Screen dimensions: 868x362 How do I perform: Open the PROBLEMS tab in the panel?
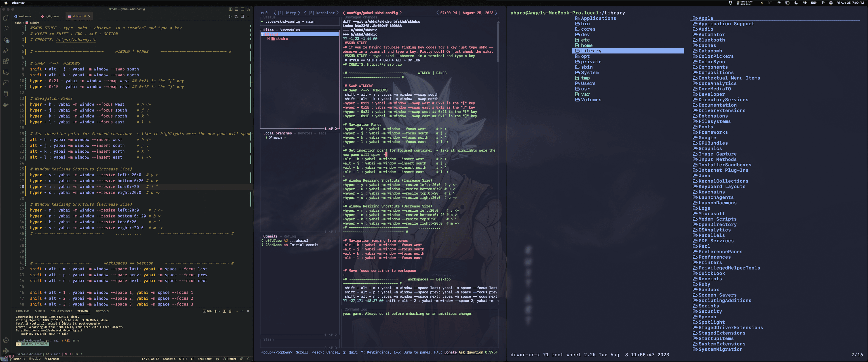click(x=23, y=311)
